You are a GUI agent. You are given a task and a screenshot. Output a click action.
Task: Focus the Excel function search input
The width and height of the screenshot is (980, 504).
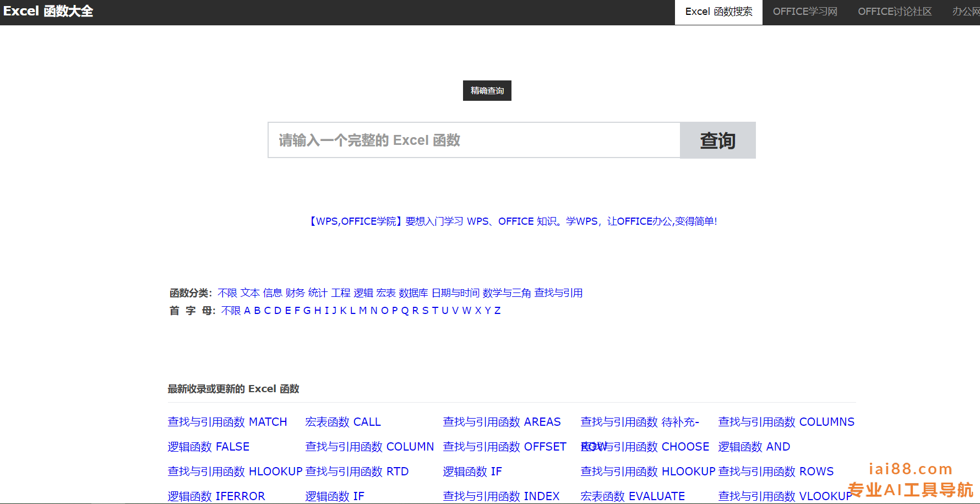(474, 140)
